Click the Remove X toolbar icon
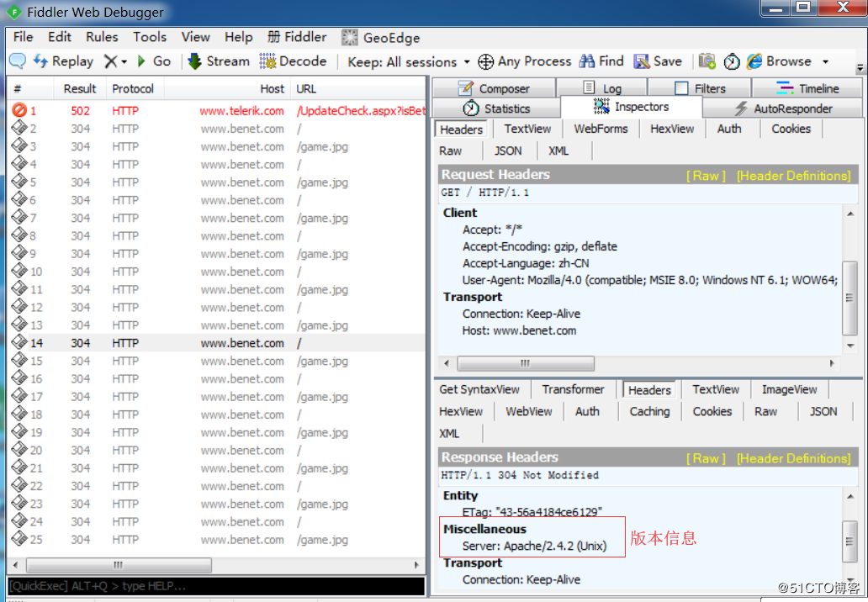 pyautogui.click(x=111, y=61)
